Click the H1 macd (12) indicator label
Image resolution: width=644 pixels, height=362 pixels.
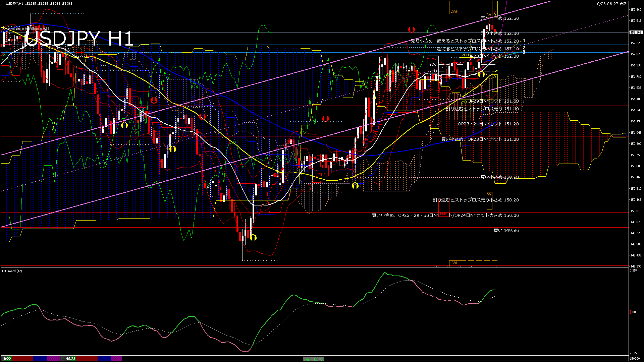(12, 271)
